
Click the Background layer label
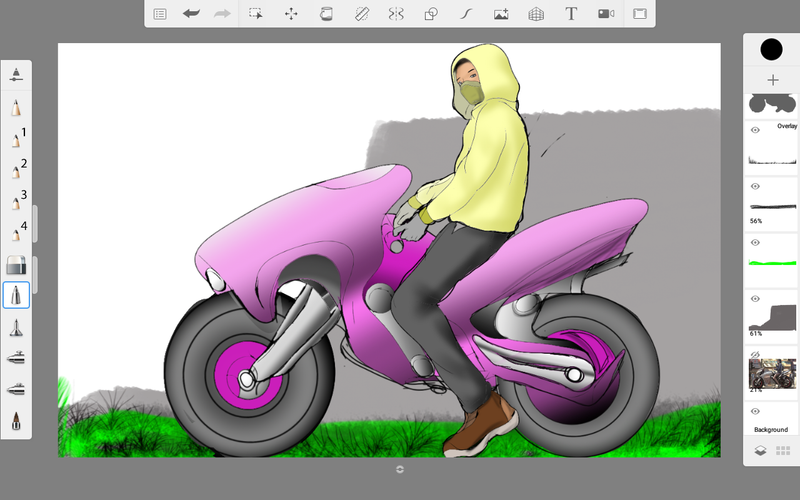tap(770, 430)
